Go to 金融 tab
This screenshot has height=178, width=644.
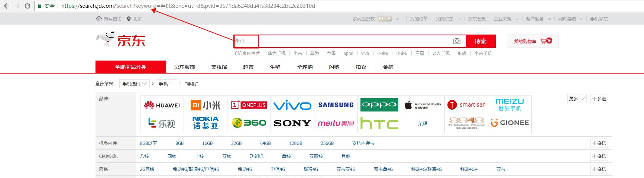(x=388, y=67)
